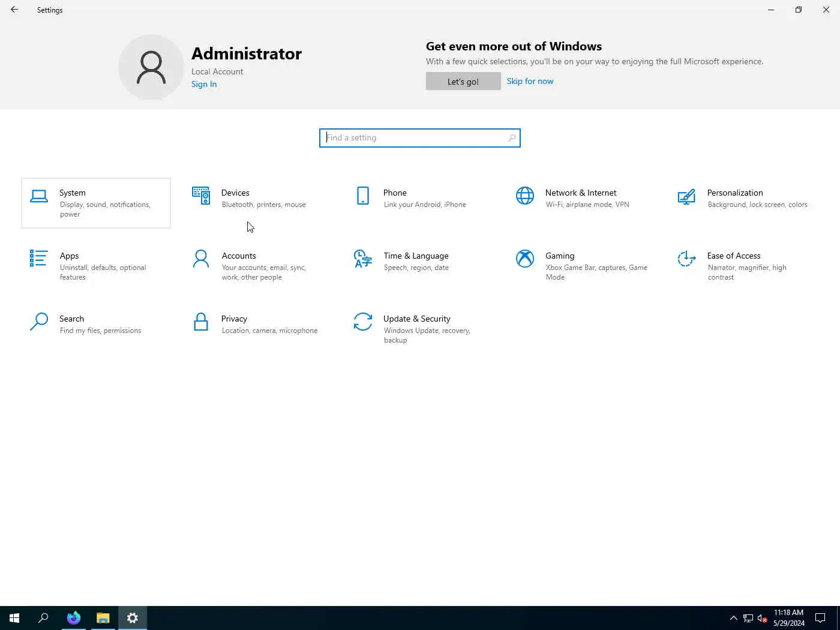Click the System title text
The image size is (840, 630).
73,193
